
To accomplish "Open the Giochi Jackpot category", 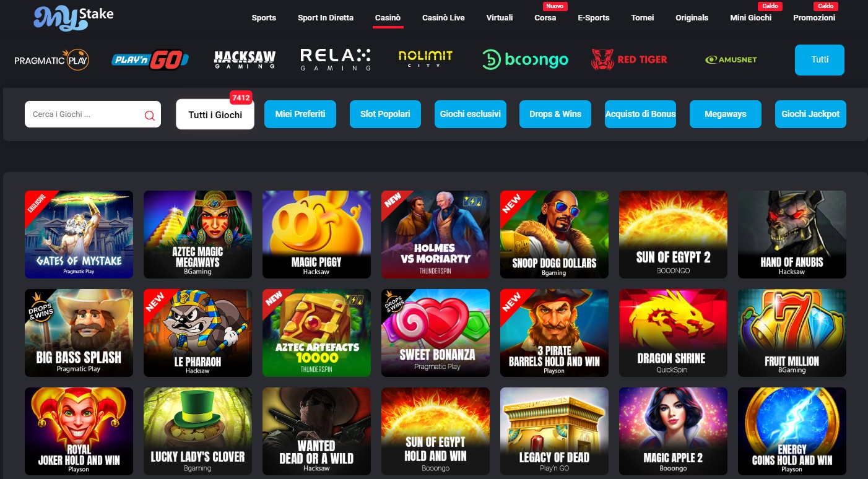I will click(810, 114).
